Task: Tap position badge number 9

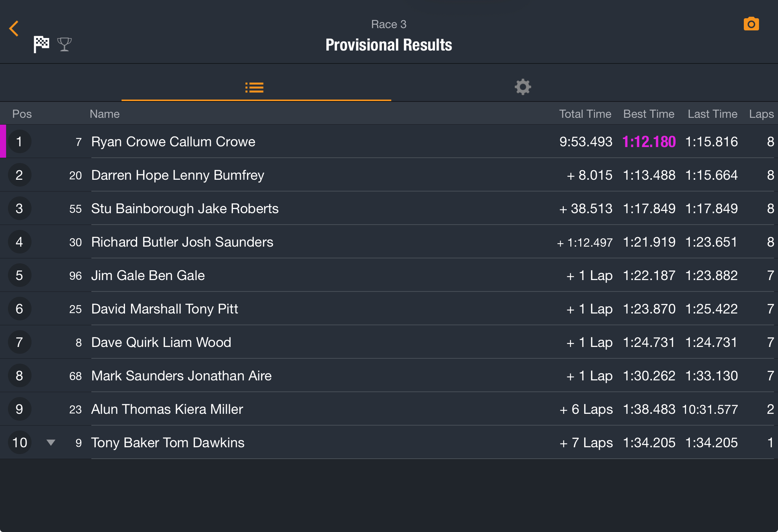Action: coord(19,409)
